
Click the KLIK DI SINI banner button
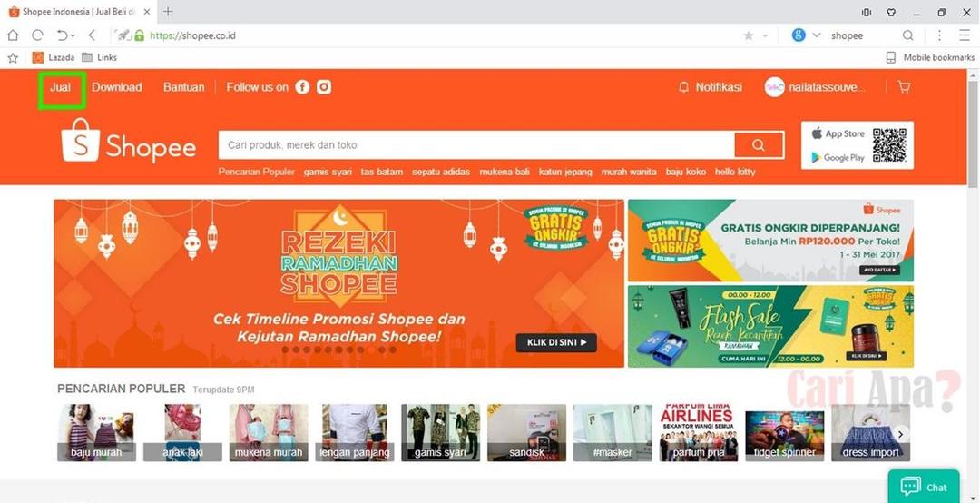556,342
